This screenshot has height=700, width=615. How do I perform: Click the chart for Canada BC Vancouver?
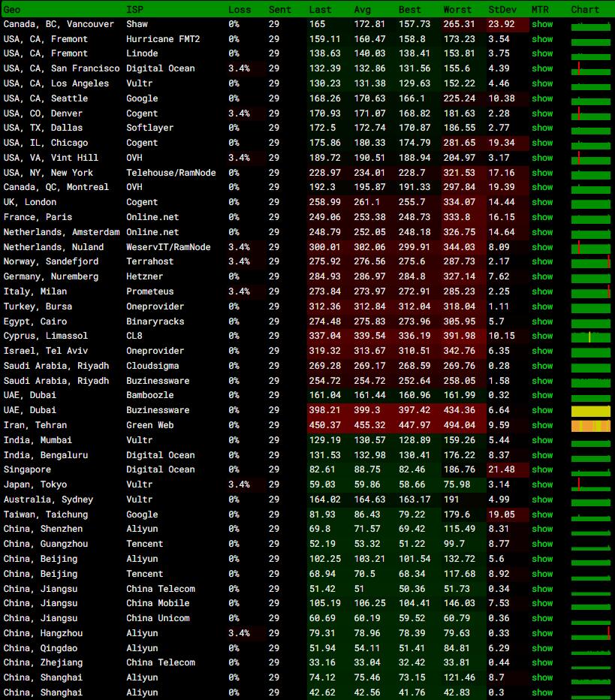591,26
